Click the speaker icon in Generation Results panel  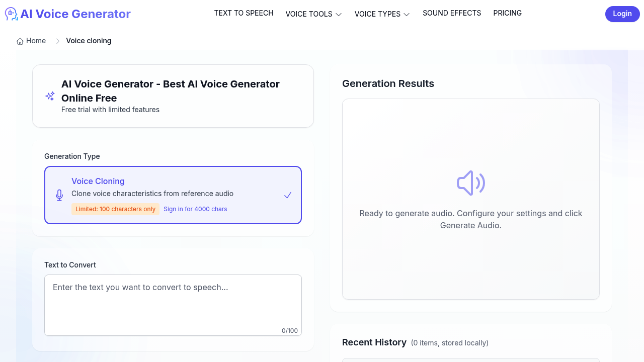click(x=470, y=183)
